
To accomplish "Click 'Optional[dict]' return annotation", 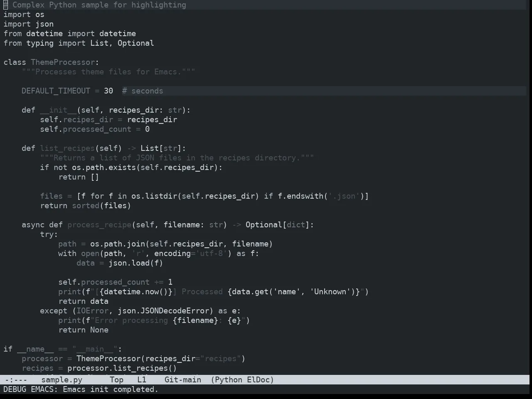I will coord(277,225).
